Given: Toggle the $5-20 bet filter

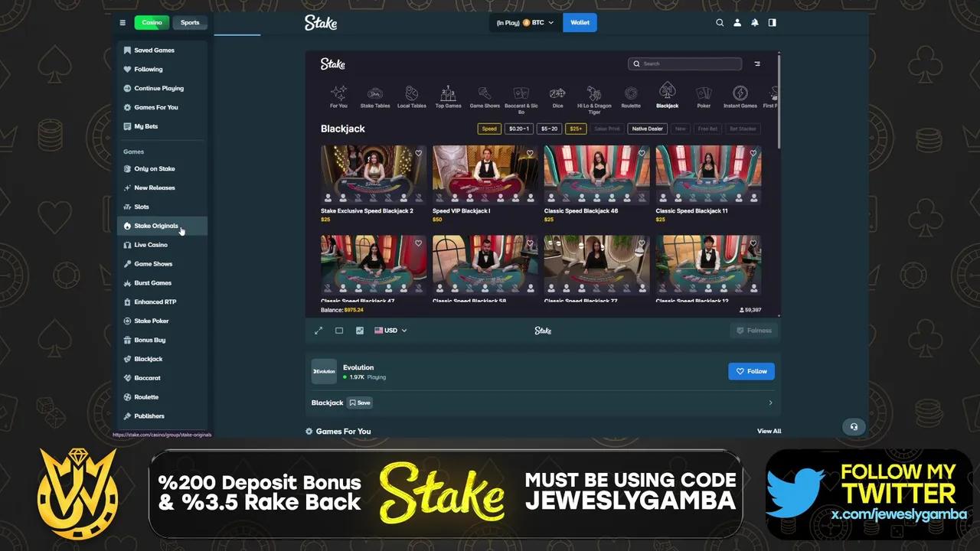Looking at the screenshot, I should pos(550,129).
